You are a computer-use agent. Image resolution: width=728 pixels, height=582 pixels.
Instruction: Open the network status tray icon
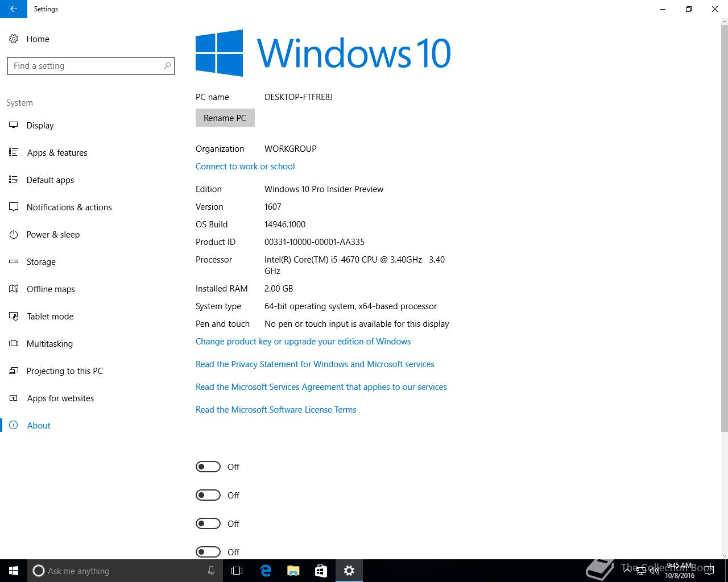(641, 571)
